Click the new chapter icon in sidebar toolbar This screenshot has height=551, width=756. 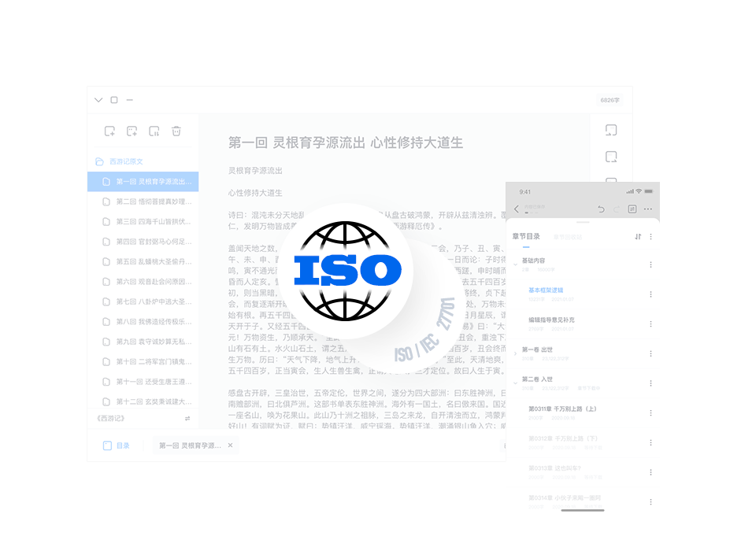click(109, 131)
